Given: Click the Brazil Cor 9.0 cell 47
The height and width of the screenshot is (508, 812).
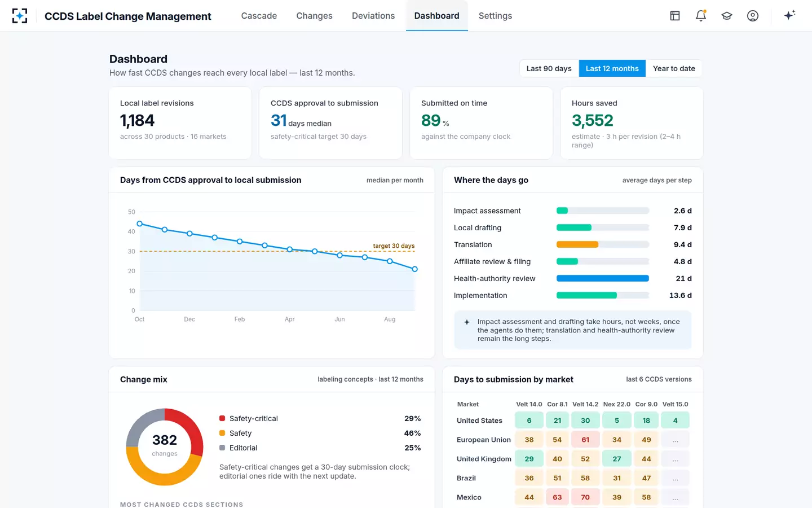Looking at the screenshot, I should click(x=646, y=478).
